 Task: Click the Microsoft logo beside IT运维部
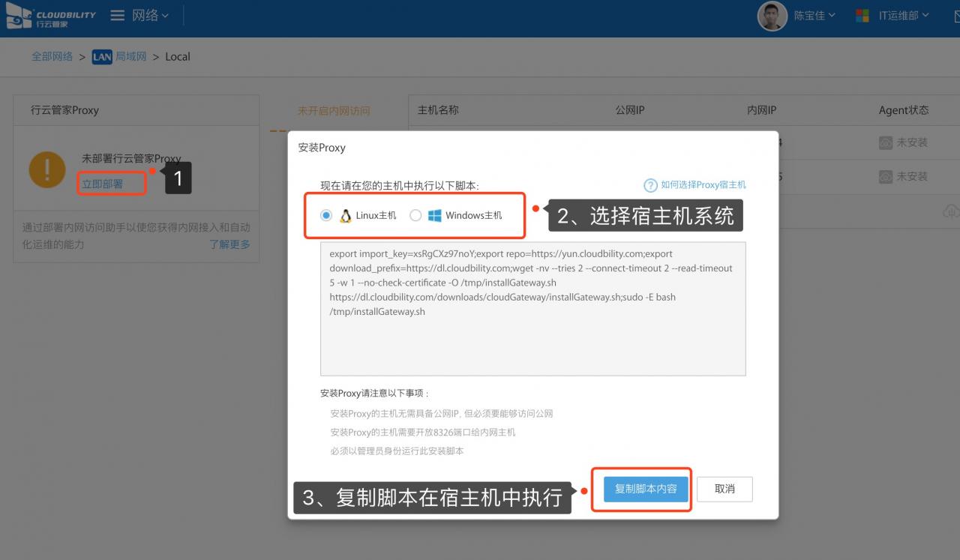click(x=862, y=16)
